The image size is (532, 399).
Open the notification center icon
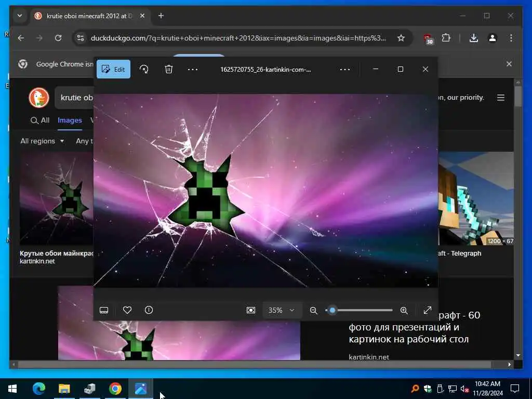point(515,389)
